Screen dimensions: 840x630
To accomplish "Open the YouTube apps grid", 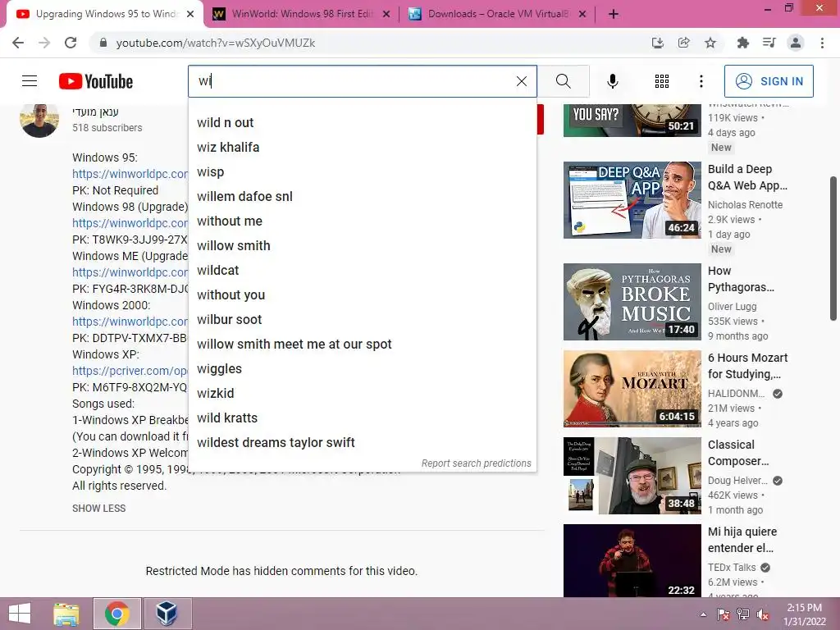I will pyautogui.click(x=662, y=81).
